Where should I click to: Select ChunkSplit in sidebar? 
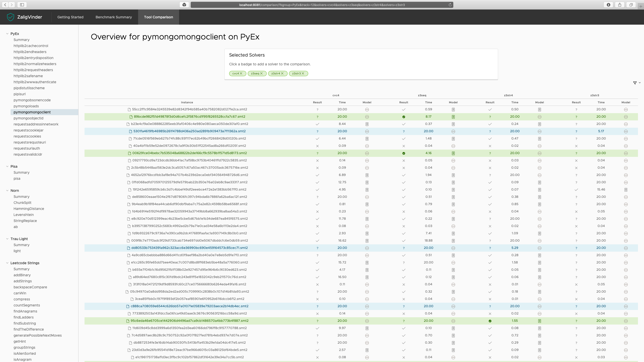click(x=22, y=203)
